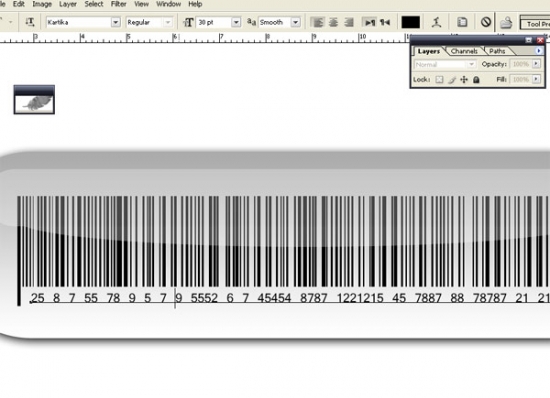Select left align text
Screen dimensions: 550x398
317,23
